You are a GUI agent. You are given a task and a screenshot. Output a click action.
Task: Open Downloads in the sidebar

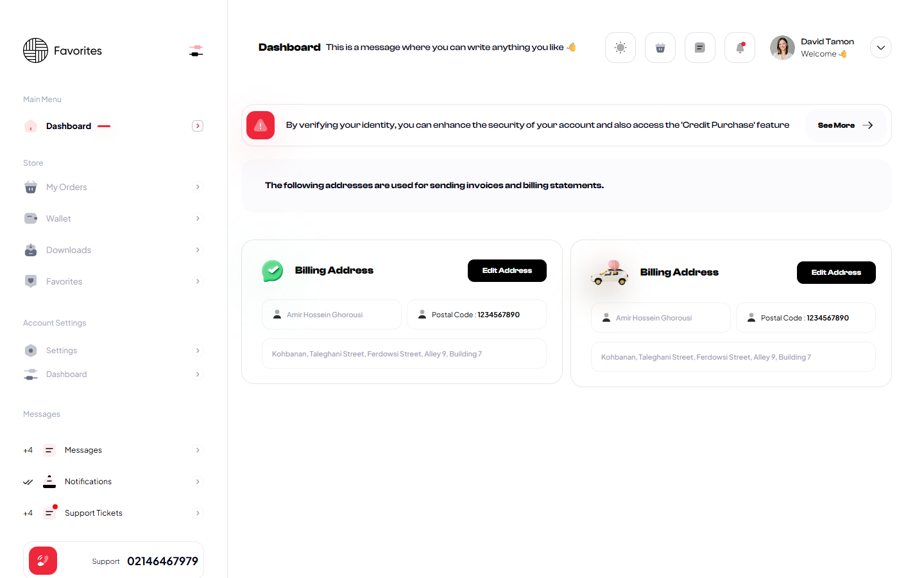tap(69, 250)
